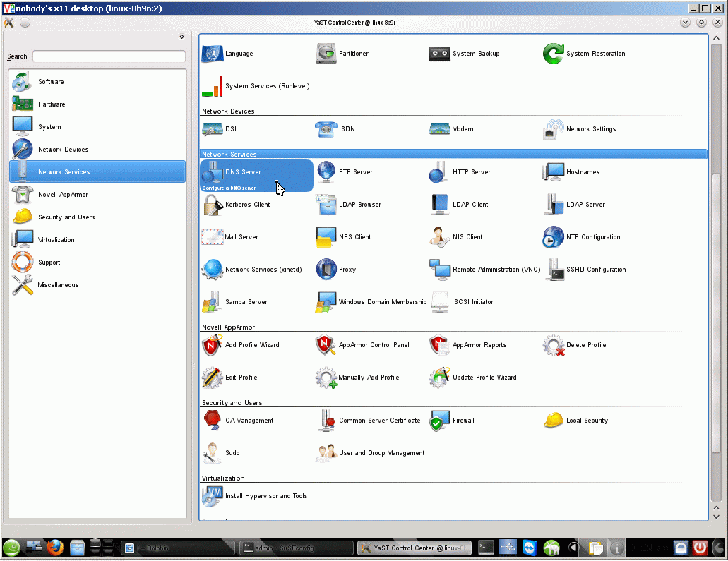
Task: Open the FTP Server module
Action: coord(345,172)
